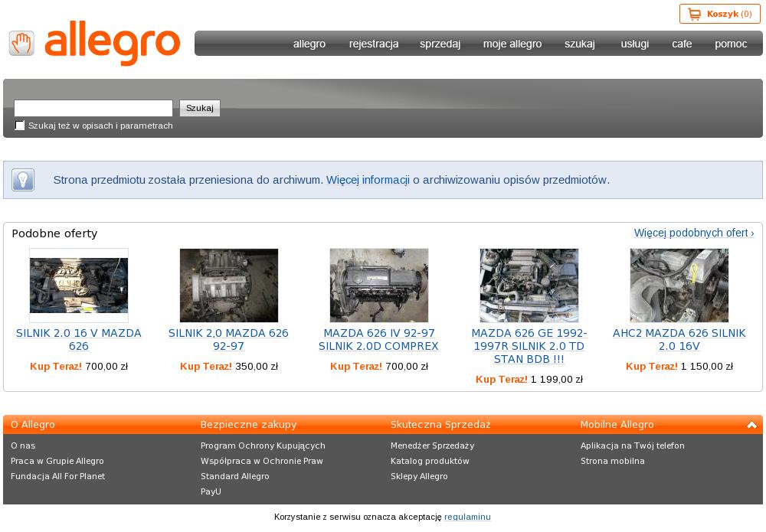This screenshot has height=532, width=766.
Task: Open the O nas footer link
Action: [23, 446]
